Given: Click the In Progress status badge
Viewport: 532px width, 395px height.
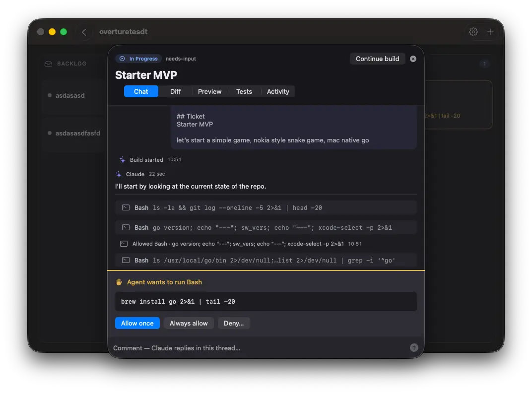Looking at the screenshot, I should tap(138, 59).
